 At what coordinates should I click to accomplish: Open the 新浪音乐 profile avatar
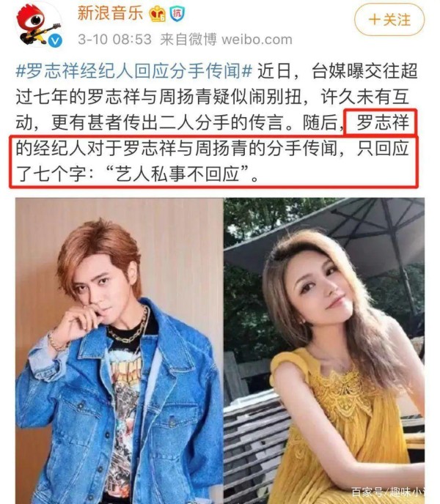coord(39,25)
